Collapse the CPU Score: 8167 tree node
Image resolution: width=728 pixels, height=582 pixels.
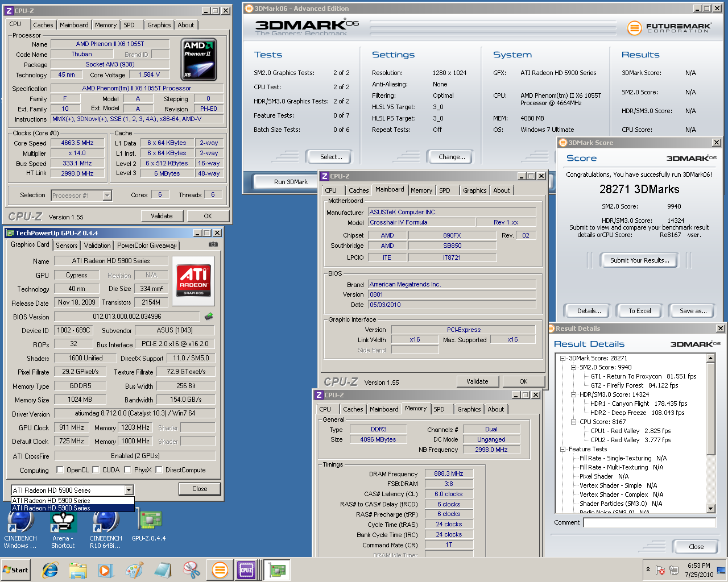tap(573, 422)
